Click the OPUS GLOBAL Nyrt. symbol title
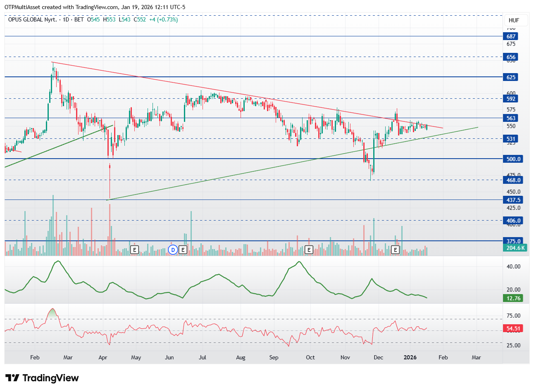534x392 pixels. 32,19
